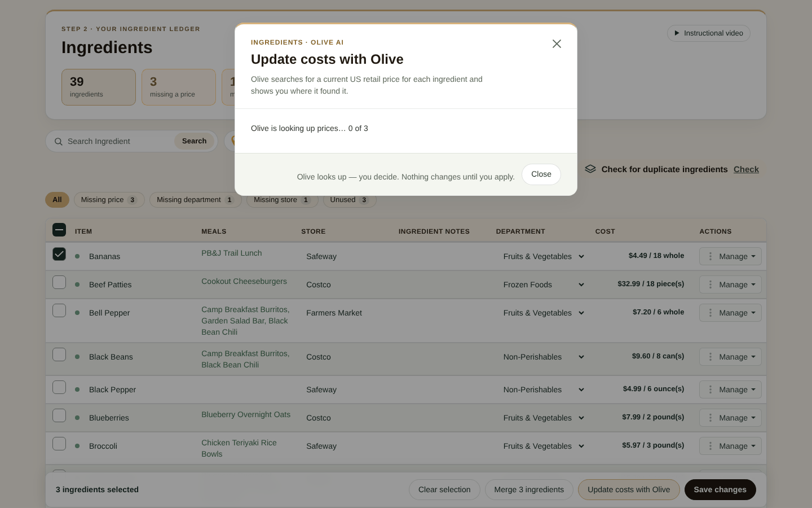This screenshot has height=508, width=812.
Task: Click Save changes button
Action: coord(720,490)
